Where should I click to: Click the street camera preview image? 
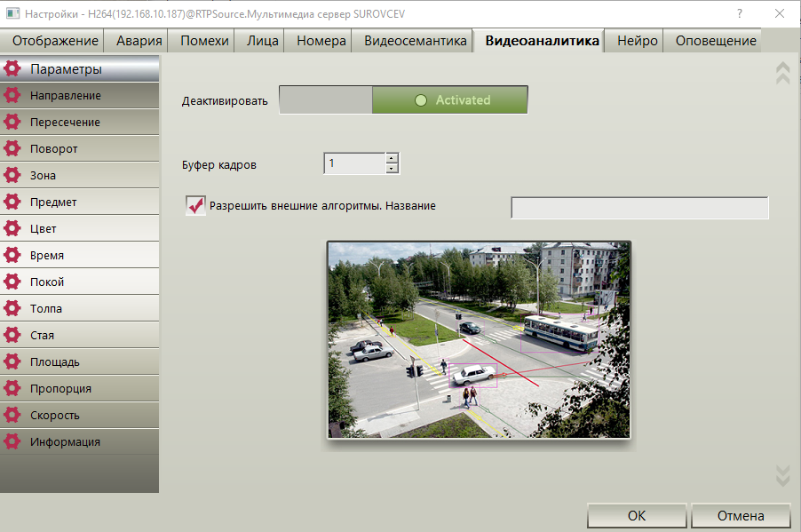tap(479, 340)
